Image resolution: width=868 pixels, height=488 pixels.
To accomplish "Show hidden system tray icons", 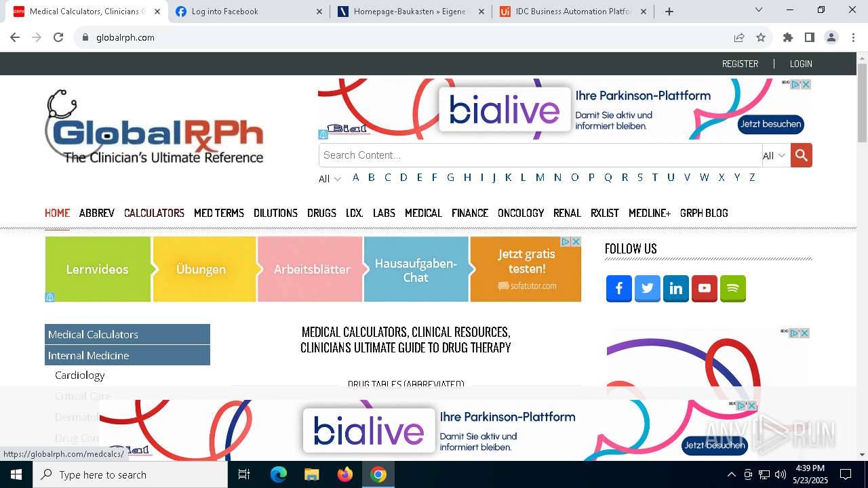I will (731, 474).
